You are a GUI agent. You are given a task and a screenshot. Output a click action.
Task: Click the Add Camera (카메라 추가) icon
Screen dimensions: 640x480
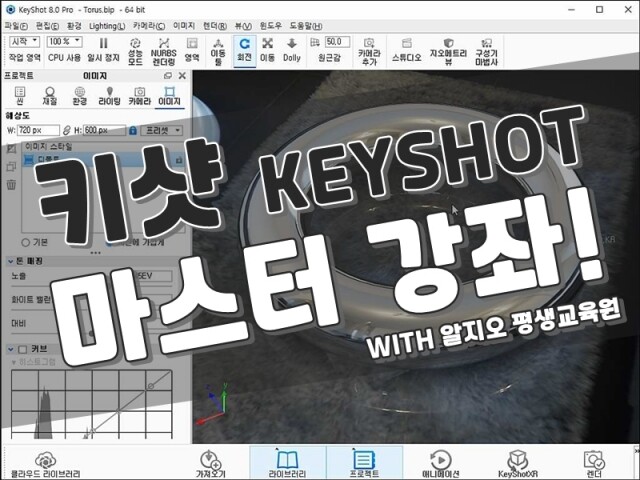[x=369, y=49]
